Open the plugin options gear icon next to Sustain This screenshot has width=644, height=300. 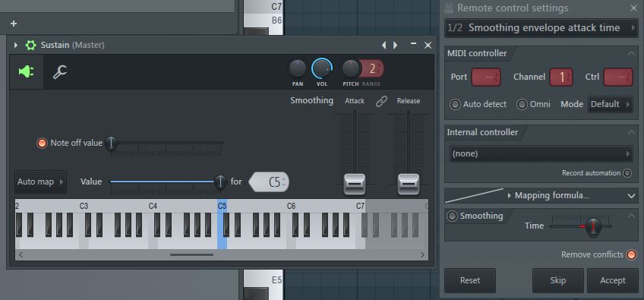tap(31, 46)
